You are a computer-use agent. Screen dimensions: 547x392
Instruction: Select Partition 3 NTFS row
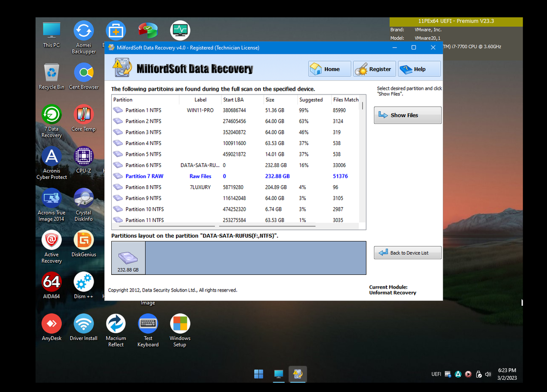point(235,132)
